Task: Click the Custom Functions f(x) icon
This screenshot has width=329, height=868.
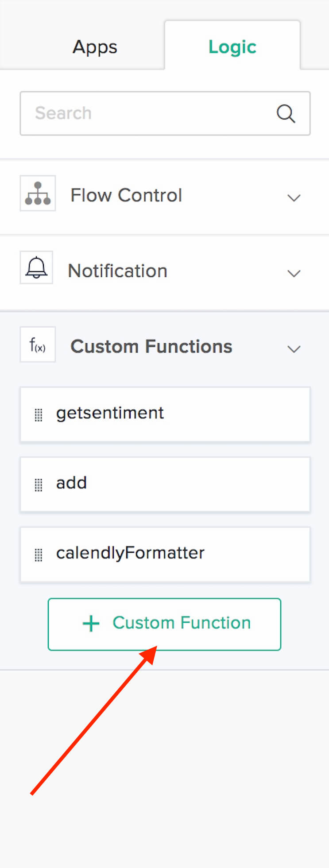Action: [x=38, y=345]
